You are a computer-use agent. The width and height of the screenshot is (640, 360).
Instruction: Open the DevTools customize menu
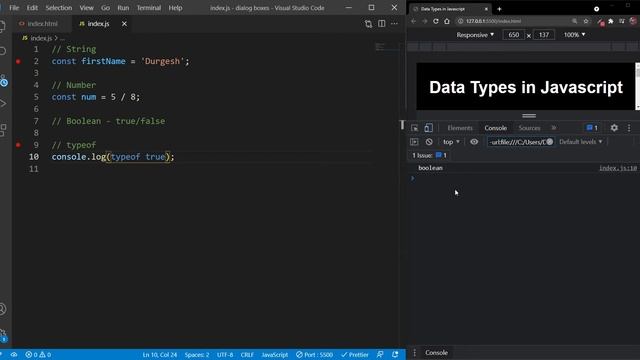tap(629, 128)
